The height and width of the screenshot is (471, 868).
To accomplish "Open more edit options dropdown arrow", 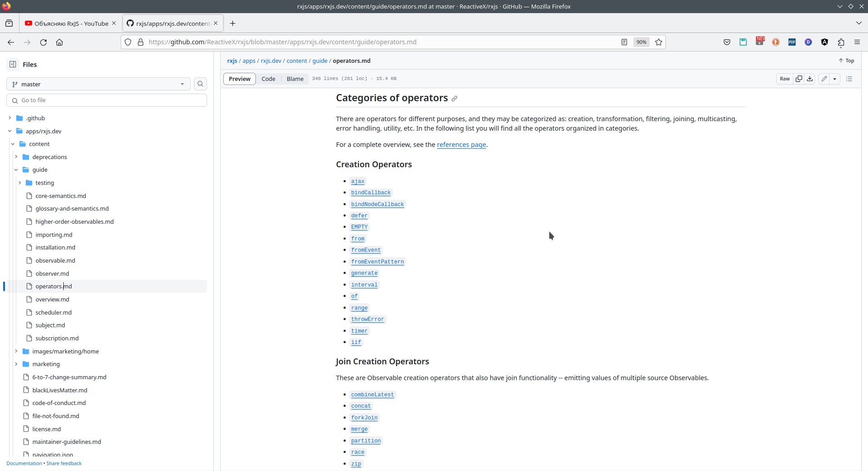I will pyautogui.click(x=835, y=79).
